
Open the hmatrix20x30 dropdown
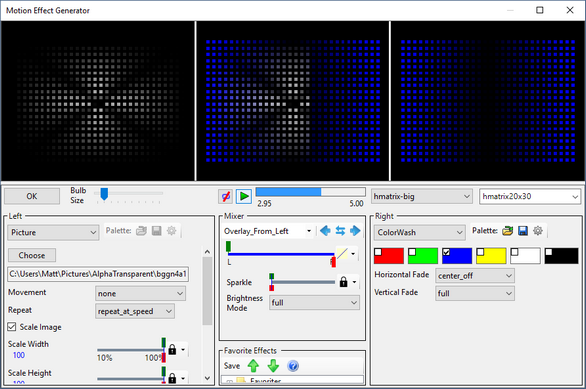pos(530,196)
